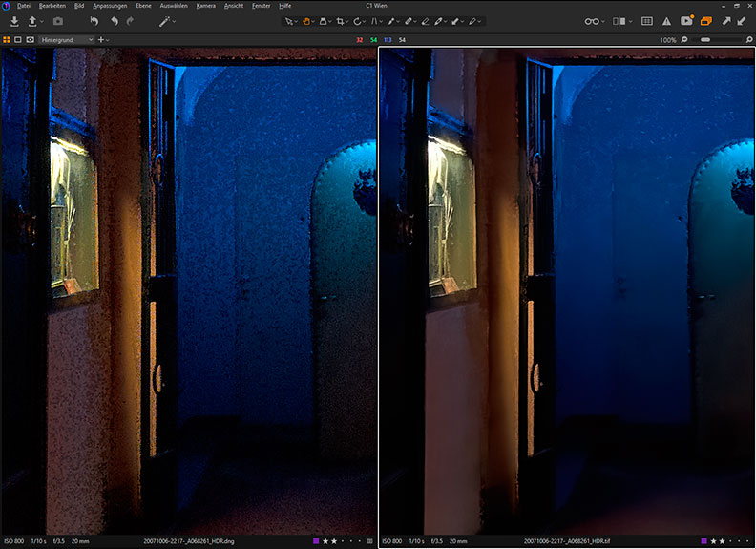Select the Rotate tool

(357, 21)
